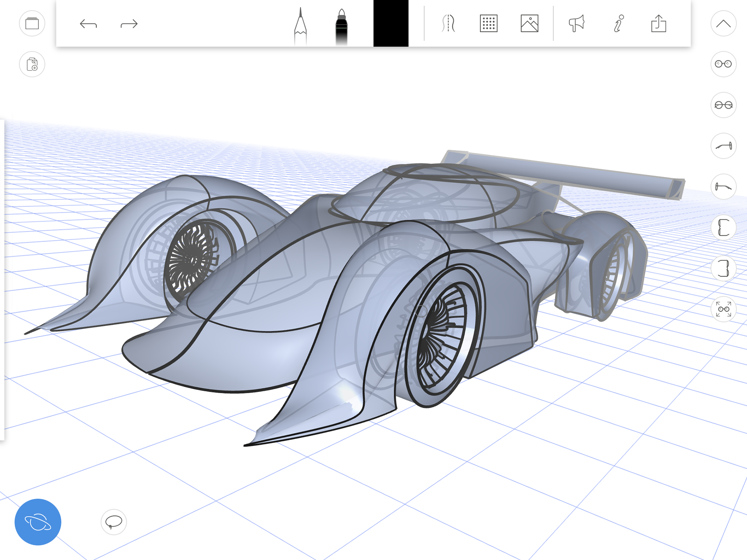
Task: Open the info help icon
Action: 618,23
